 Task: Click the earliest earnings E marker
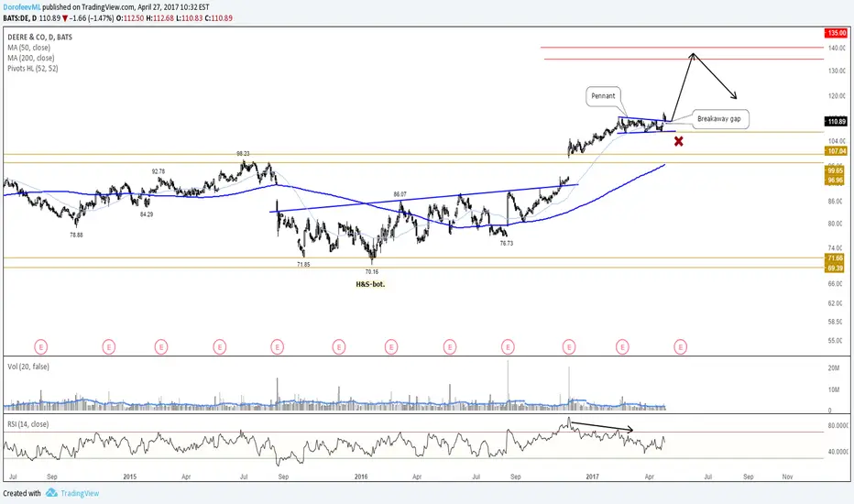click(41, 346)
